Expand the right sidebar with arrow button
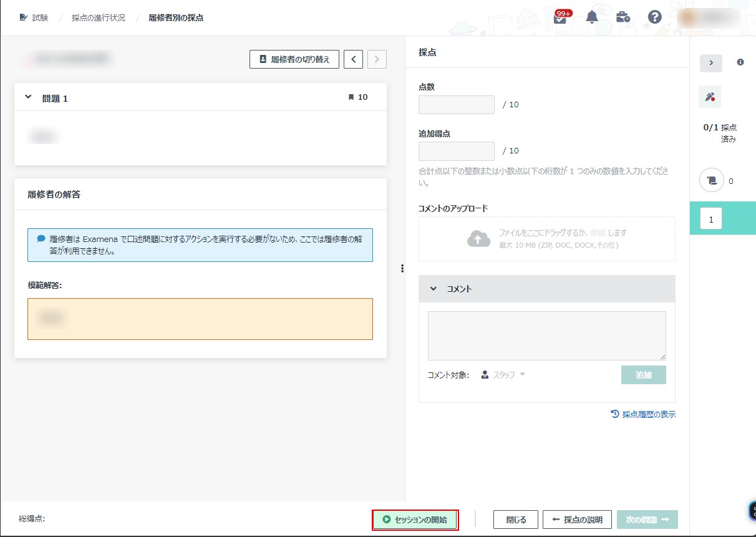 click(710, 63)
